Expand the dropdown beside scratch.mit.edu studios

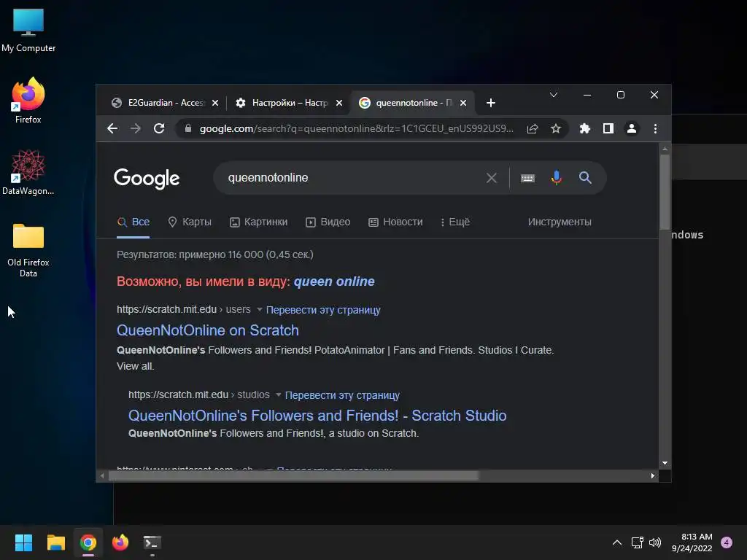[279, 394]
